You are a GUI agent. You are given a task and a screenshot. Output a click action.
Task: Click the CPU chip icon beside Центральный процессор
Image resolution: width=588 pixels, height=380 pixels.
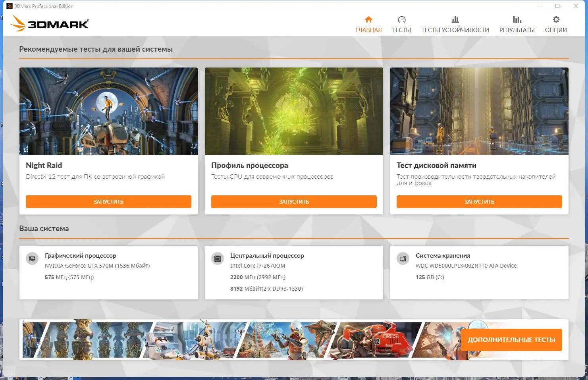click(x=218, y=258)
